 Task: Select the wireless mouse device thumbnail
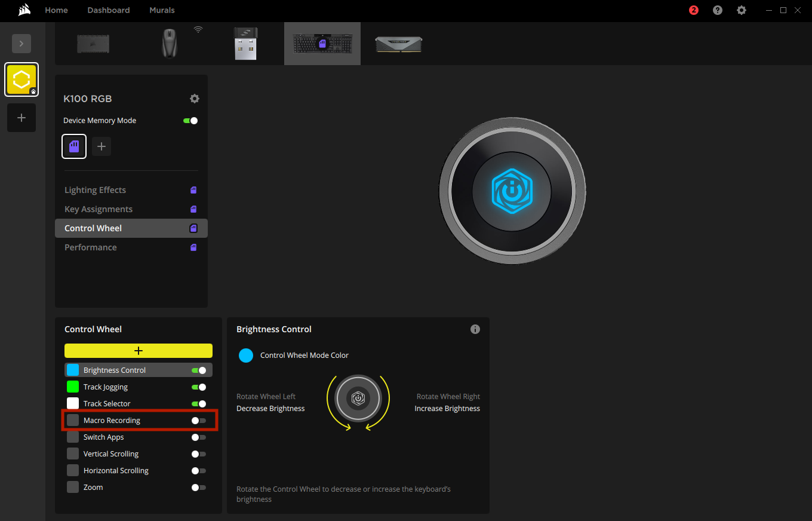coord(170,44)
